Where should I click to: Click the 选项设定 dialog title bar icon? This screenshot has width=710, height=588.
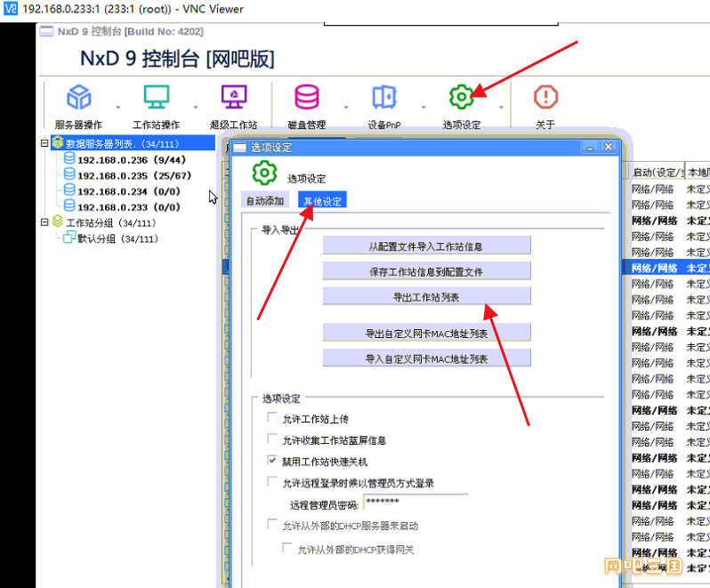click(239, 147)
